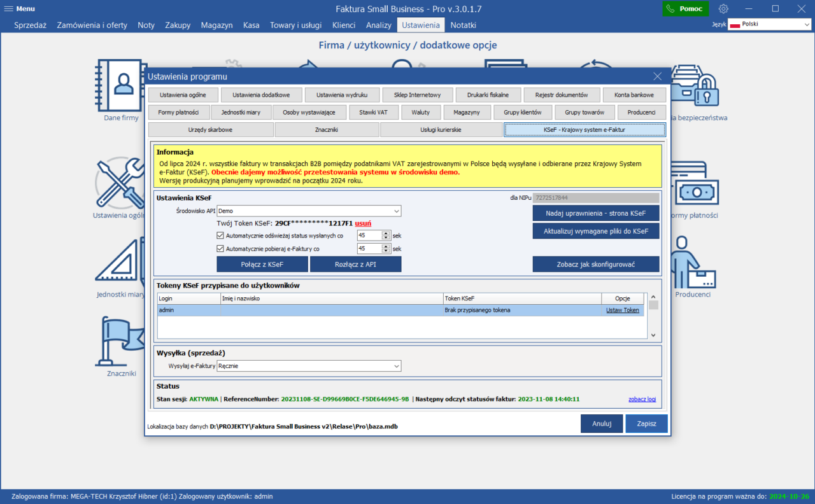The image size is (815, 504).
Task: Switch to the Stawki VAT tab
Action: point(373,113)
